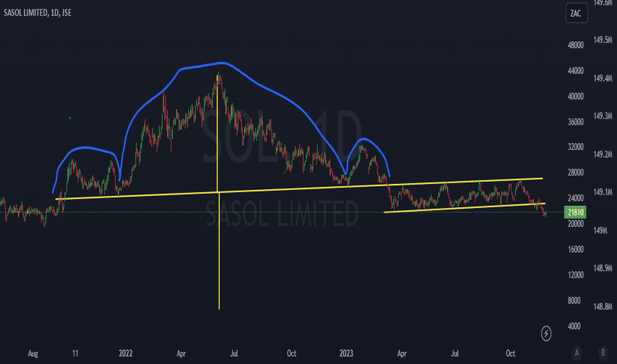617x364 pixels.
Task: Click the 149.4M volume axis label
Action: pos(603,78)
